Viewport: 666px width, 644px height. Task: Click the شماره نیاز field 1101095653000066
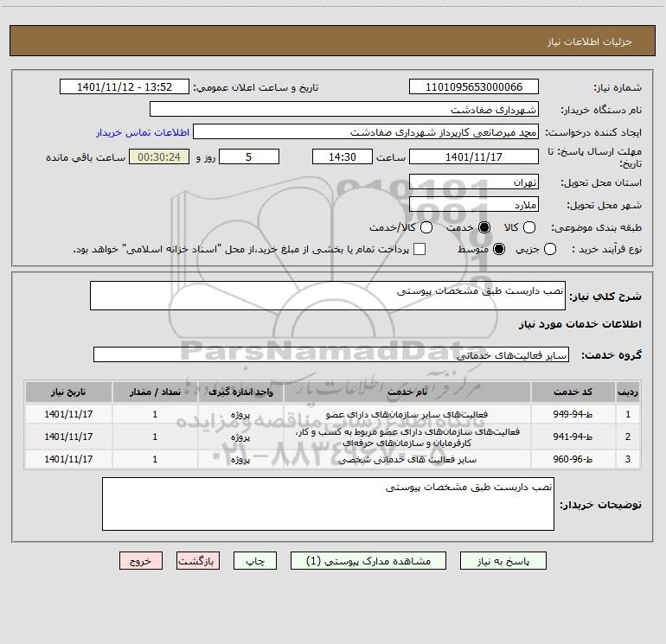point(474,86)
